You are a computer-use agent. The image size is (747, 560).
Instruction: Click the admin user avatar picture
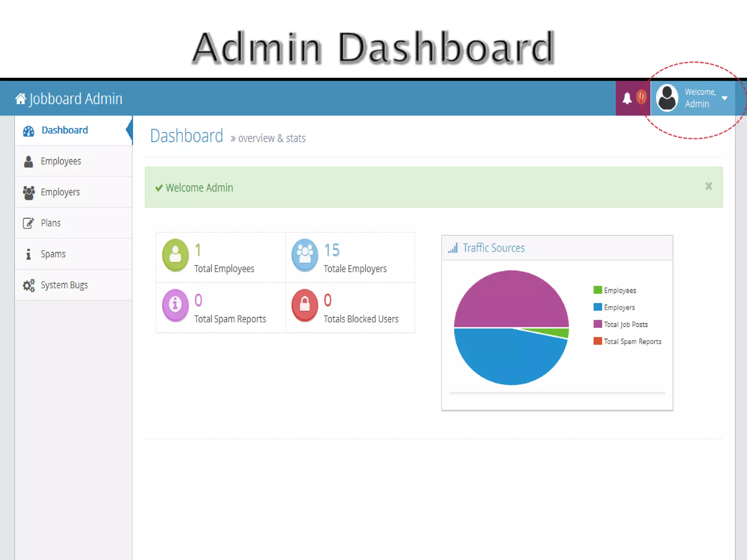click(x=667, y=98)
